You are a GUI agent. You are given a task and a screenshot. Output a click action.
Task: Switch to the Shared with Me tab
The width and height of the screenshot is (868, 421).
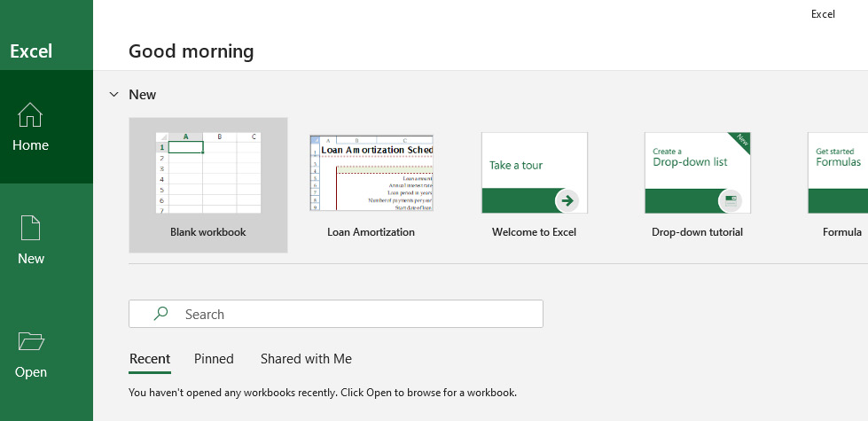point(306,358)
